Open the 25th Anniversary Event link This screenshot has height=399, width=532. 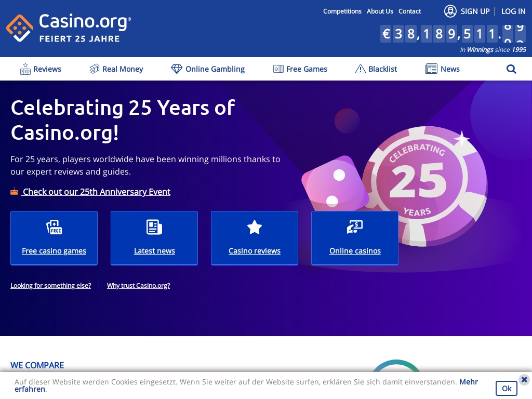pos(96,192)
